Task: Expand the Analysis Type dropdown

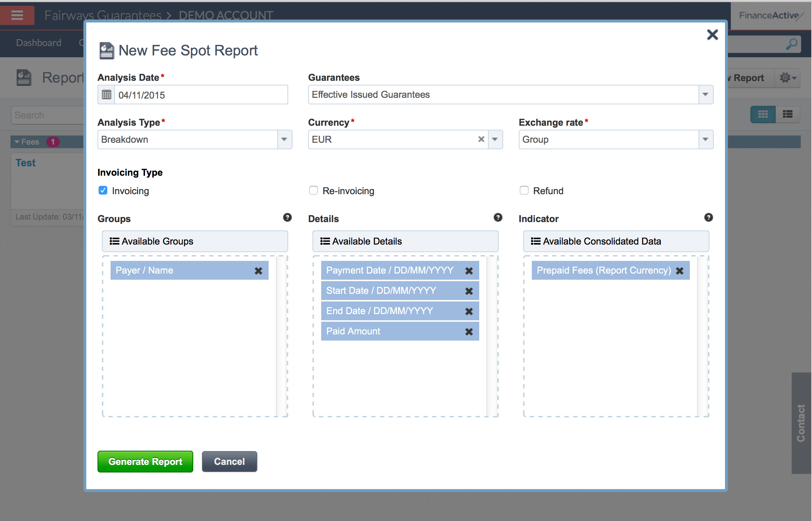Action: [285, 139]
